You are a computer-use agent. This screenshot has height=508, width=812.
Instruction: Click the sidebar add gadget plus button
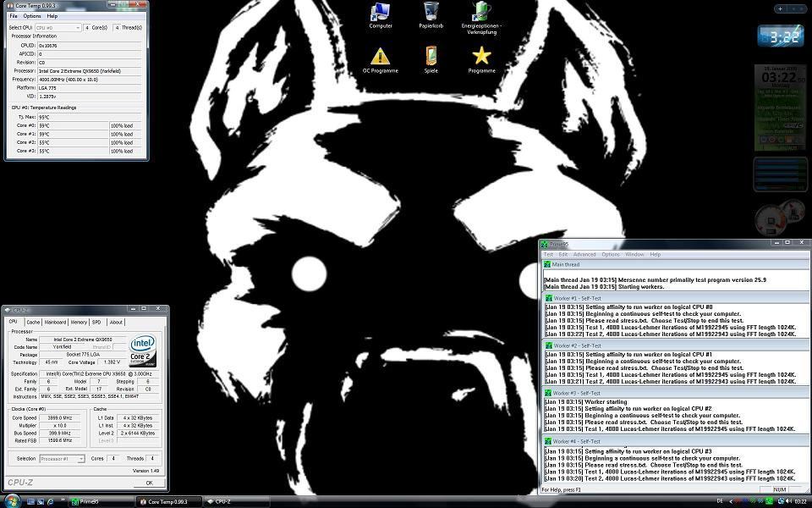(x=780, y=8)
